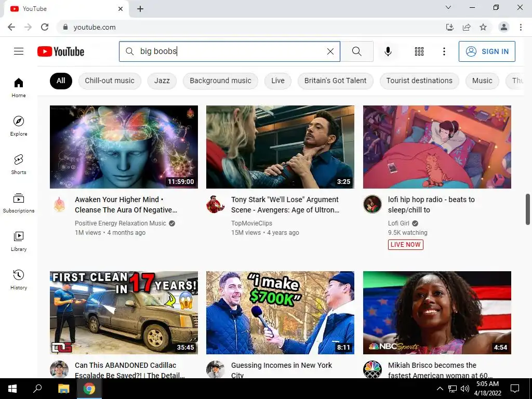This screenshot has width=532, height=399.
Task: Open the YouTube apps grid icon
Action: click(419, 51)
